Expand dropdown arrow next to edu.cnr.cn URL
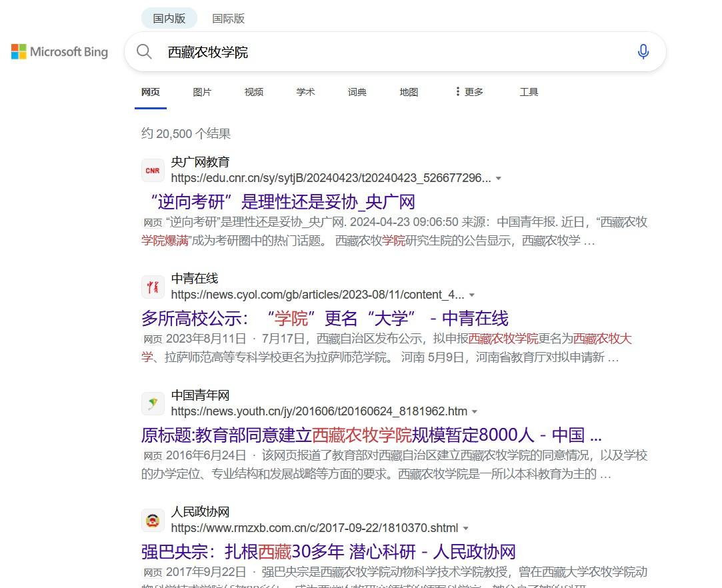The width and height of the screenshot is (722, 588). pos(498,178)
